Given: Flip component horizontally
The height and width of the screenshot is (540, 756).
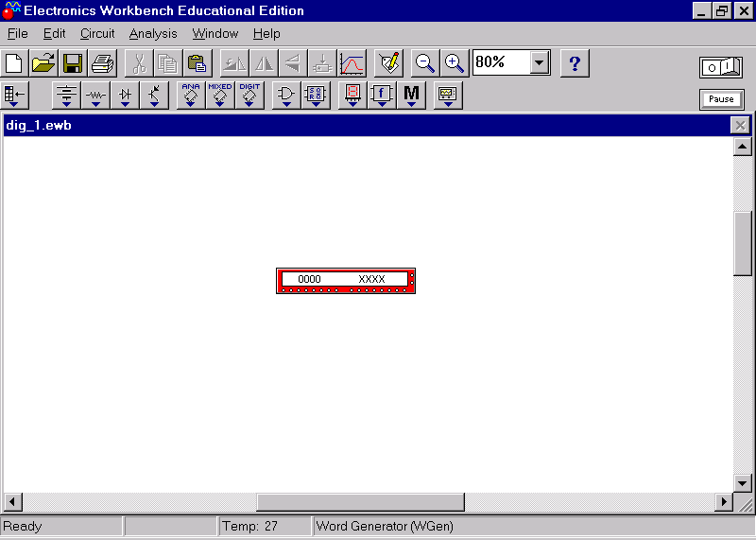Looking at the screenshot, I should 264,63.
